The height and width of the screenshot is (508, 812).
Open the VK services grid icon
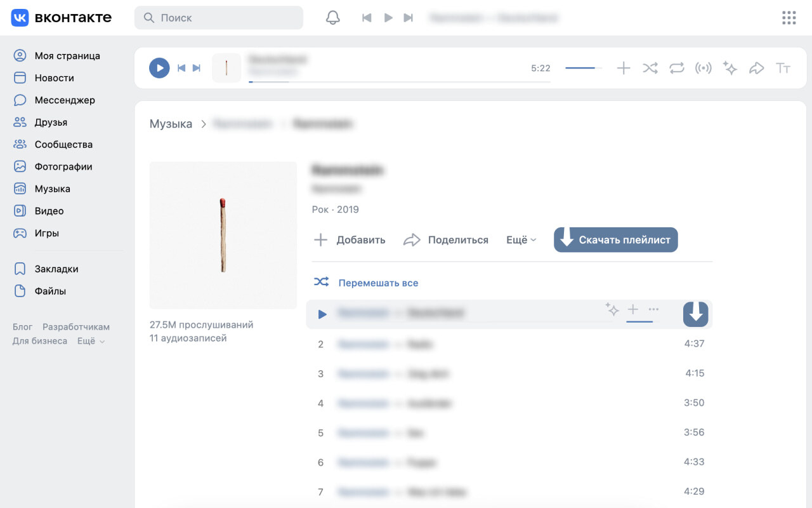coord(789,17)
